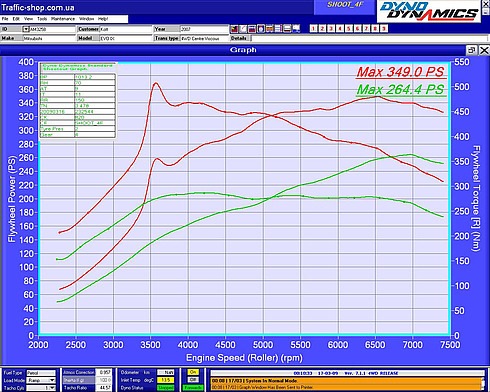Click the Odometer km value field
This screenshot has width=490, height=392.
(166, 372)
